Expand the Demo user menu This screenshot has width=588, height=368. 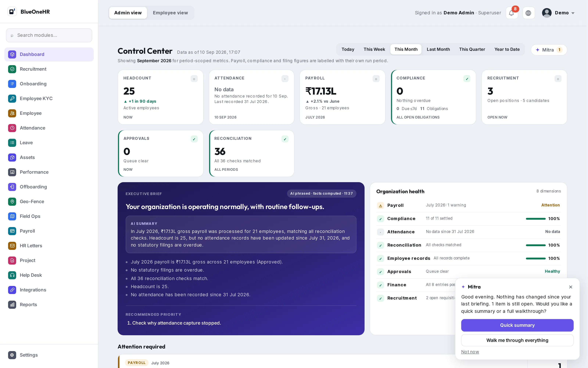click(x=558, y=13)
